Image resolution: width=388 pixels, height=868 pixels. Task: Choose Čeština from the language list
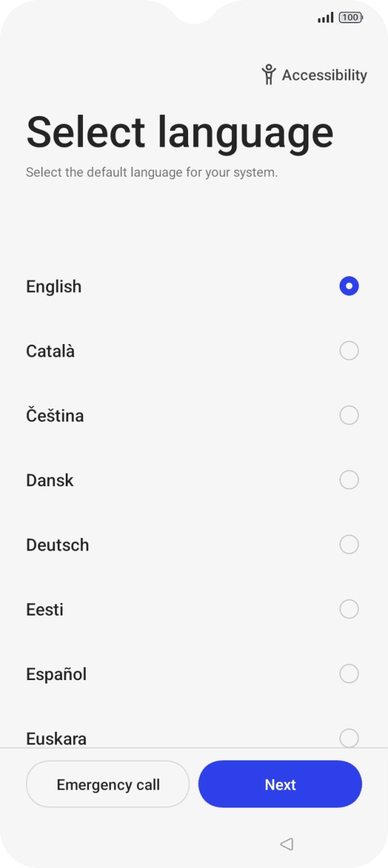(349, 415)
